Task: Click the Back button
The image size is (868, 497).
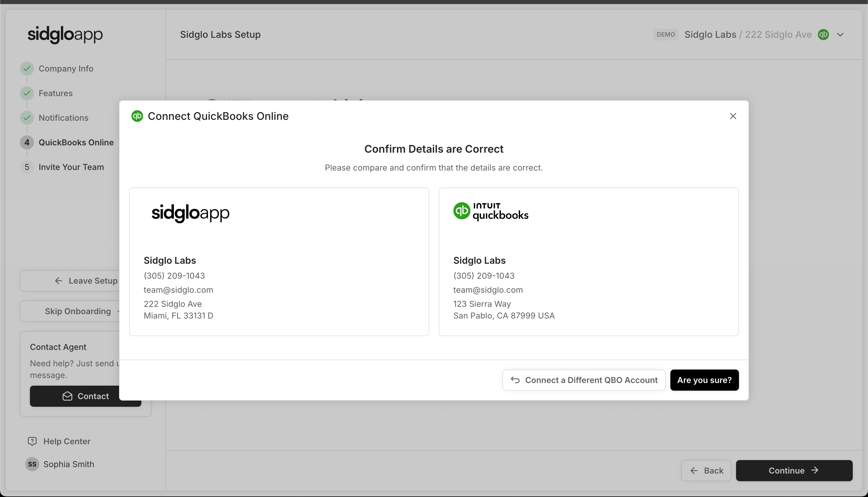Action: pyautogui.click(x=706, y=470)
